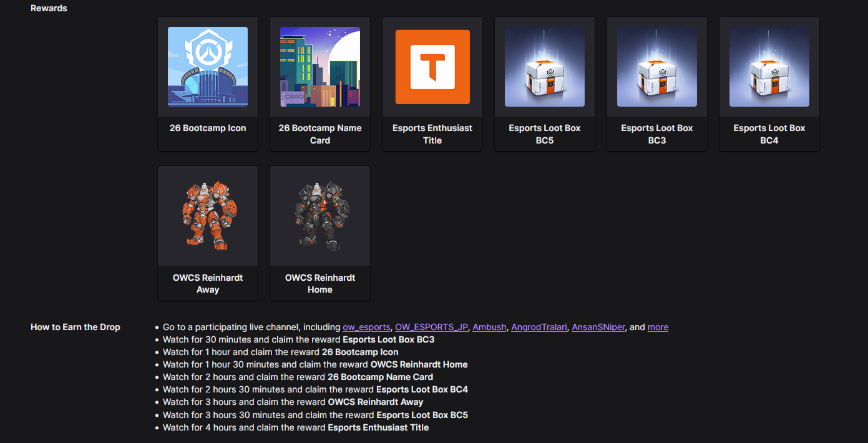The image size is (868, 443).
Task: Click the '26 Bootcamp Name Card' card label
Action: coord(320,134)
